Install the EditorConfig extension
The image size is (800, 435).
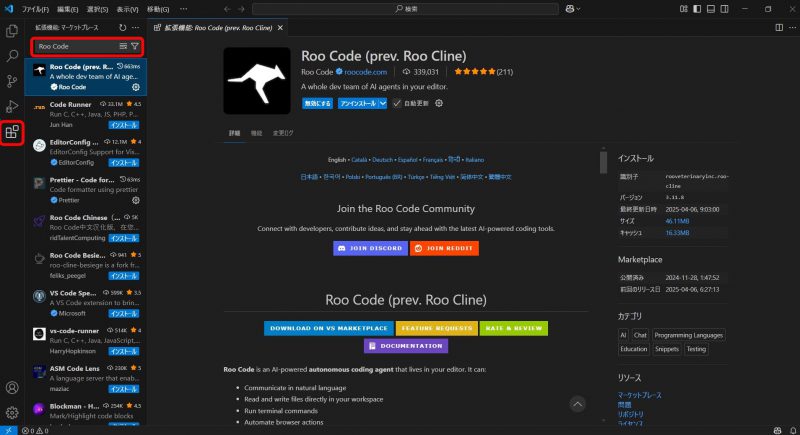click(x=123, y=163)
